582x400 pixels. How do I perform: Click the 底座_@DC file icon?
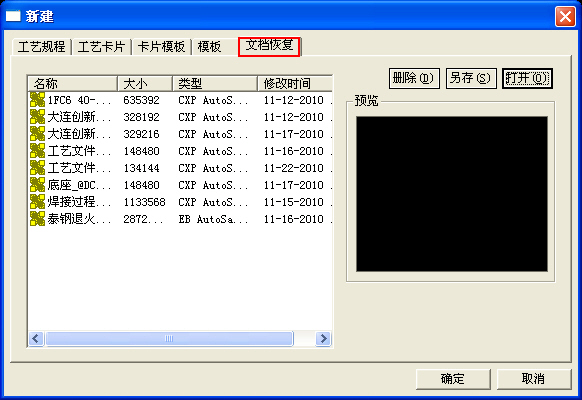click(37, 185)
